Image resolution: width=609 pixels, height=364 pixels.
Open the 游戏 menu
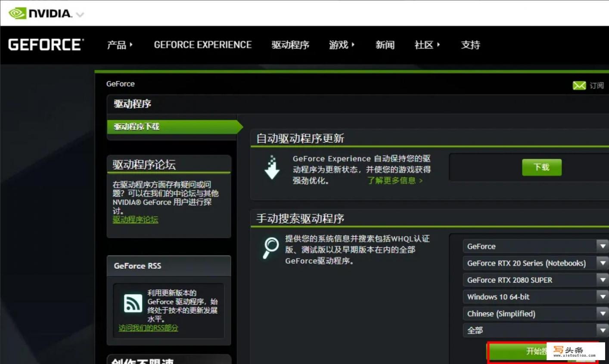(342, 45)
